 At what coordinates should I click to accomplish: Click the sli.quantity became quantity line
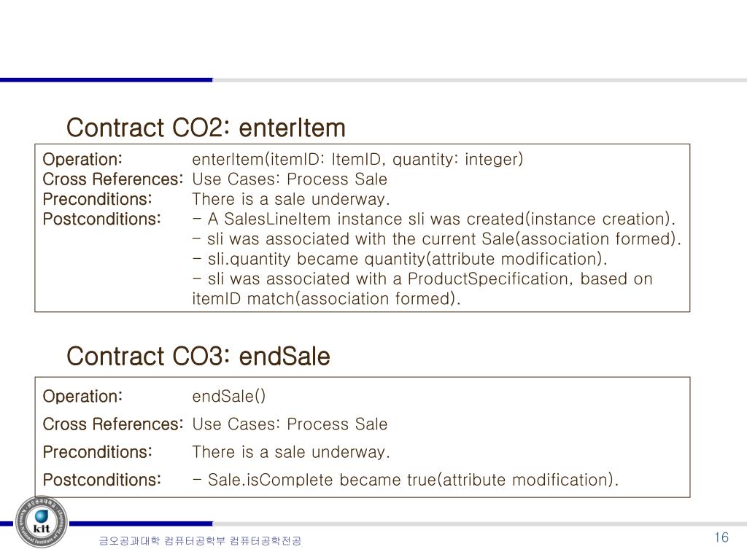(400, 259)
